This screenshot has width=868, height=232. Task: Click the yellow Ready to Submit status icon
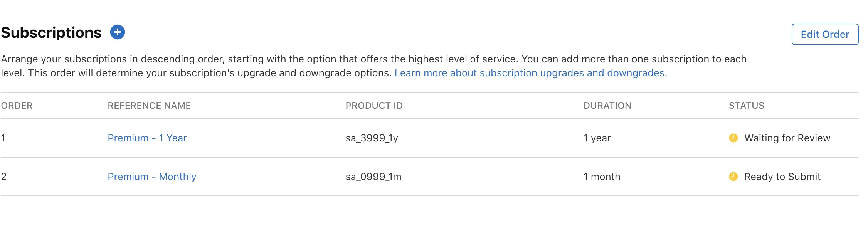pyautogui.click(x=733, y=177)
